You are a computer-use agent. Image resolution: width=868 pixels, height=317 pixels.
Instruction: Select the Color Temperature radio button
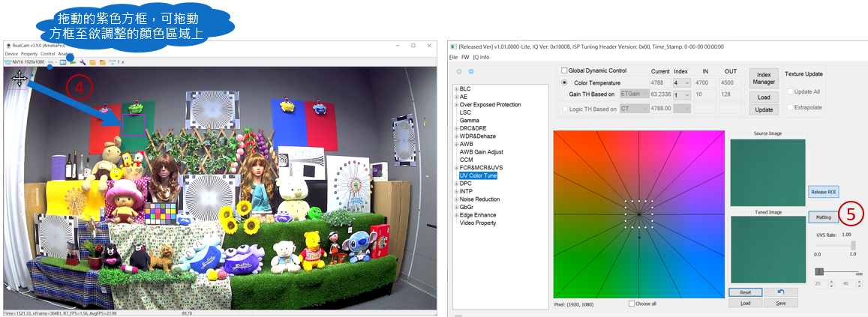(x=564, y=82)
